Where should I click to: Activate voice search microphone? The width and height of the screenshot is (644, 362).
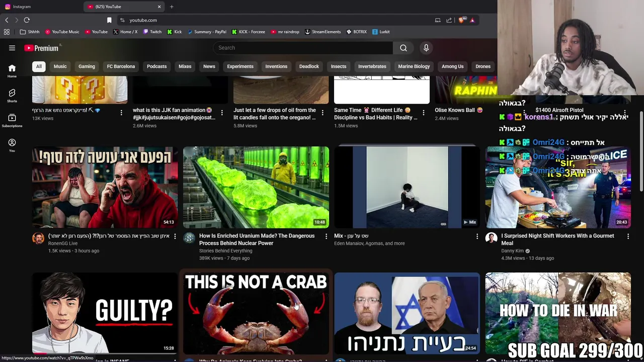pos(426,48)
